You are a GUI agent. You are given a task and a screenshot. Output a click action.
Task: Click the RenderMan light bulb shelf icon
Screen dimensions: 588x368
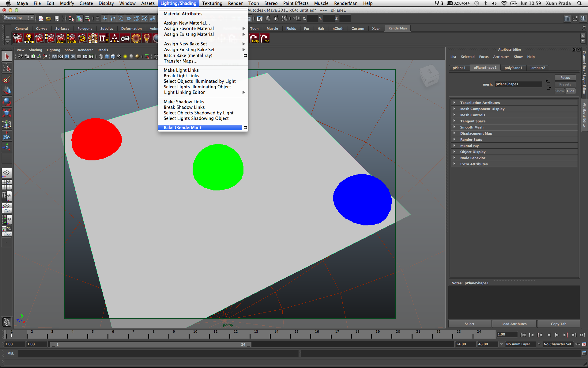coord(147,38)
